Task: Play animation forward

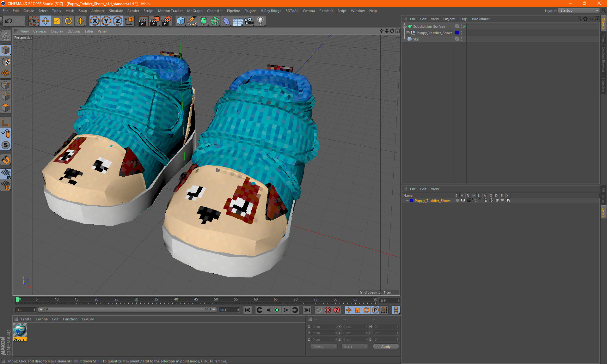Action: (x=277, y=310)
